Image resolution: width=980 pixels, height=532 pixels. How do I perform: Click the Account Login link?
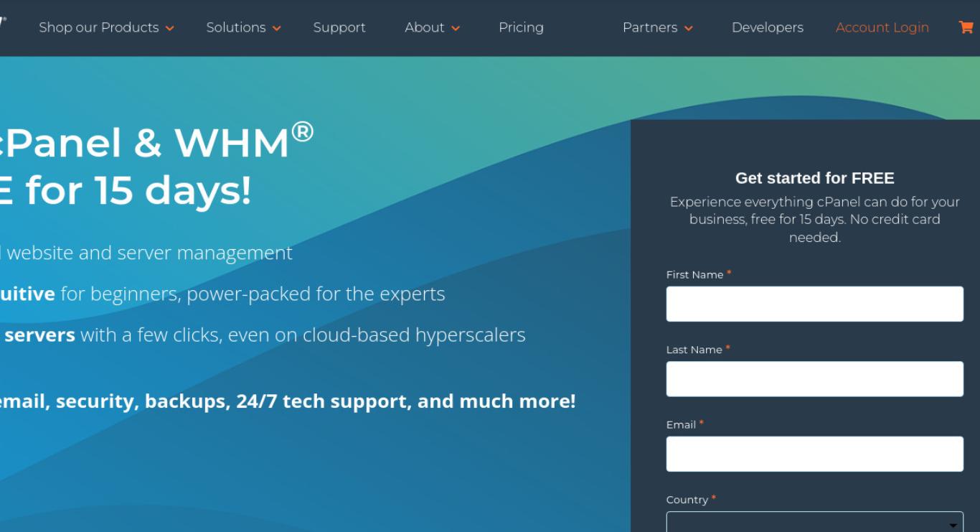click(882, 27)
